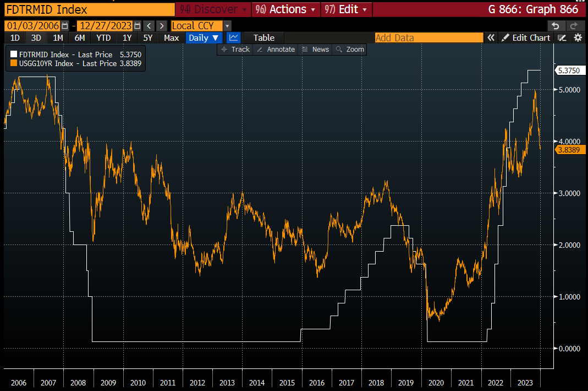Shift date range forward with right arrow
Screen dimensions: 588x391
coord(162,26)
